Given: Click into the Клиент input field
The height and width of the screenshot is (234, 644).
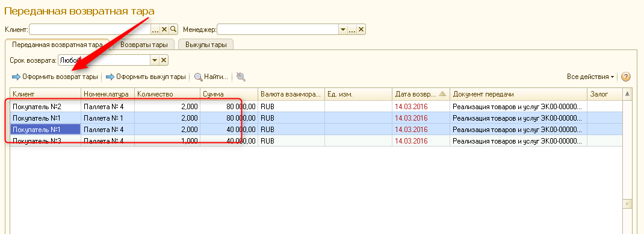Looking at the screenshot, I should click(90, 29).
